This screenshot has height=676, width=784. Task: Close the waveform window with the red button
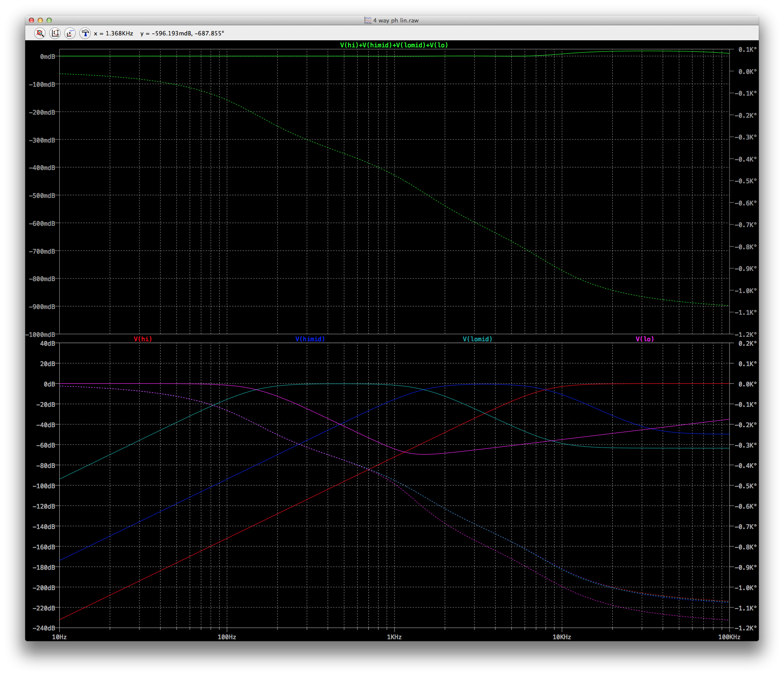(x=31, y=20)
